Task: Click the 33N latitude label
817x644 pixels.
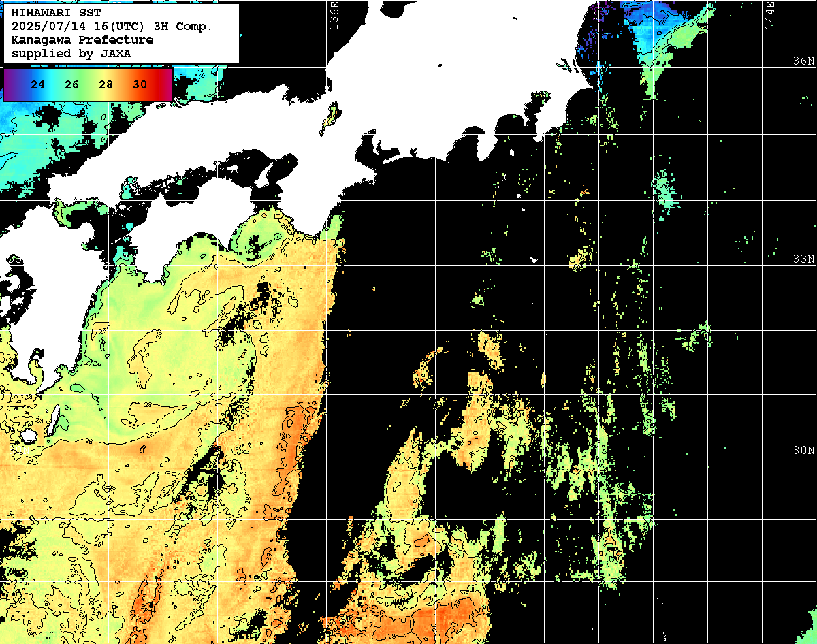Action: pos(803,259)
